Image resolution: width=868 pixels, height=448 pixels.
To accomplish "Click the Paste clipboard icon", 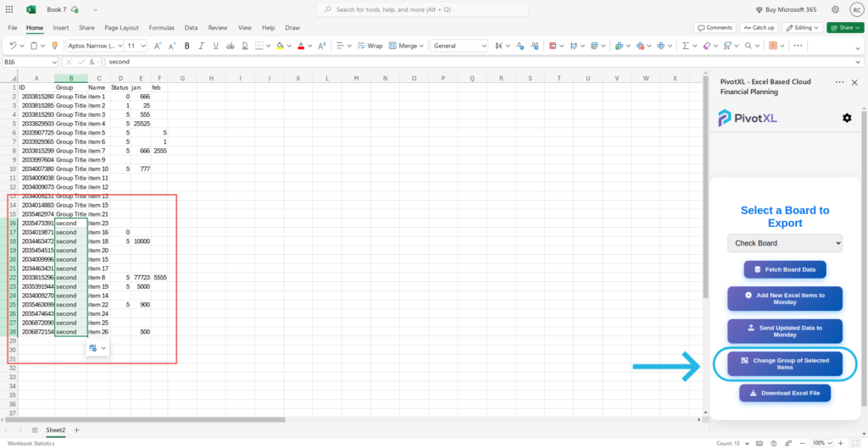I will 34,46.
